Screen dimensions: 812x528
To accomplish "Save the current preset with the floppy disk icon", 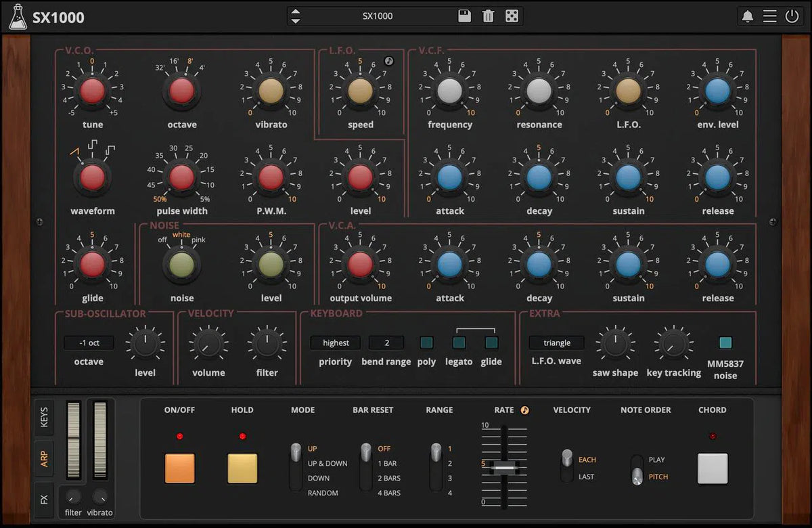I will coord(464,16).
